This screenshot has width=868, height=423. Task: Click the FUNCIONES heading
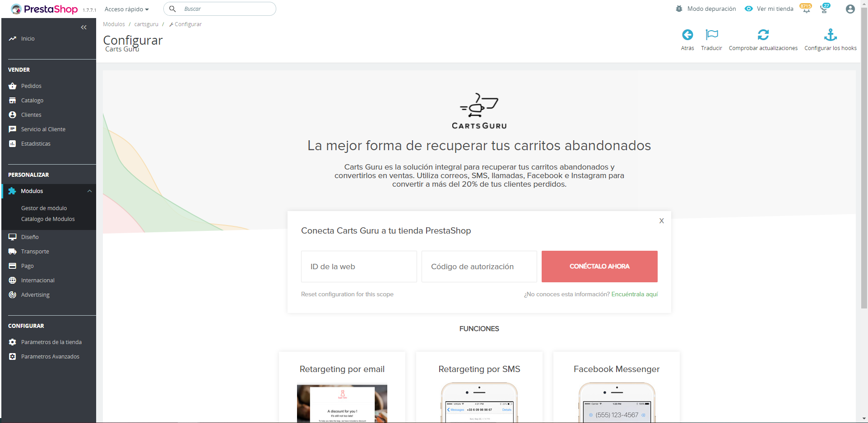coord(479,329)
